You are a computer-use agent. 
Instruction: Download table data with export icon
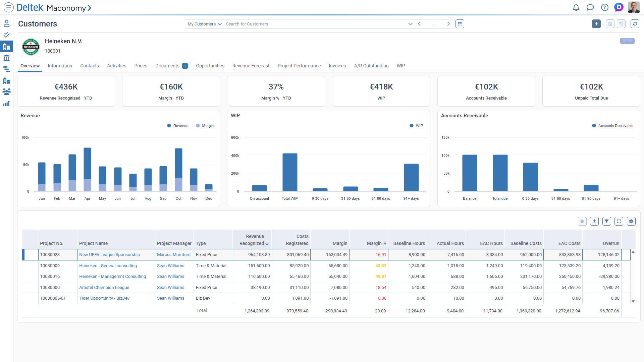tap(594, 221)
